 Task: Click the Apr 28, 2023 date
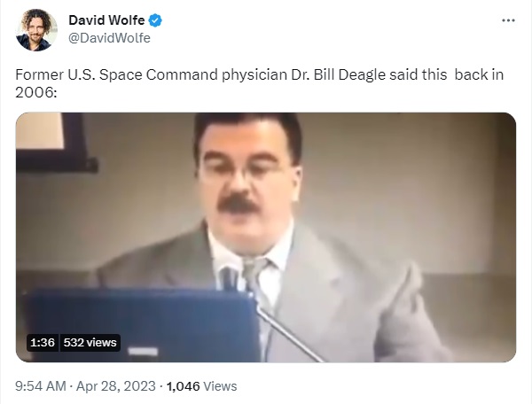(115, 386)
